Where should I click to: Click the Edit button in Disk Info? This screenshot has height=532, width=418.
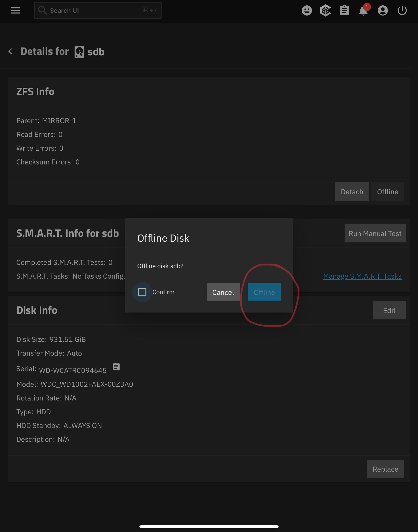pyautogui.click(x=389, y=310)
